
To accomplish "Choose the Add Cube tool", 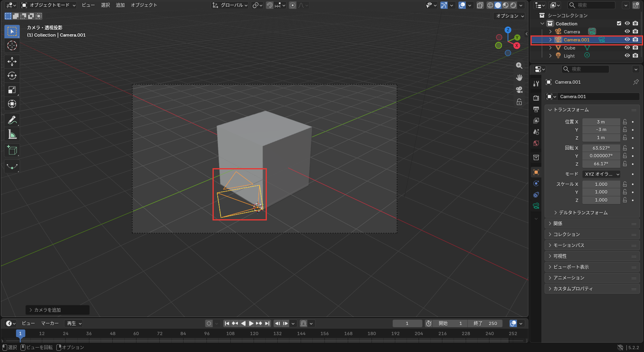I will click(x=12, y=150).
